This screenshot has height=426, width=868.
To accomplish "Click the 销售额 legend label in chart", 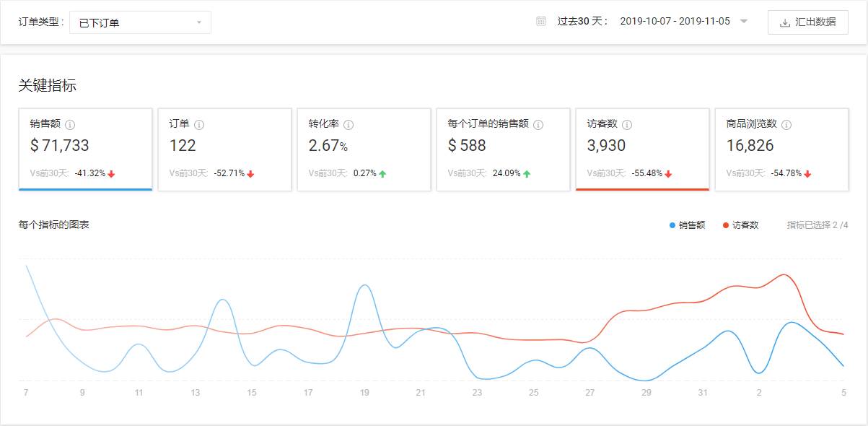I will (x=692, y=225).
